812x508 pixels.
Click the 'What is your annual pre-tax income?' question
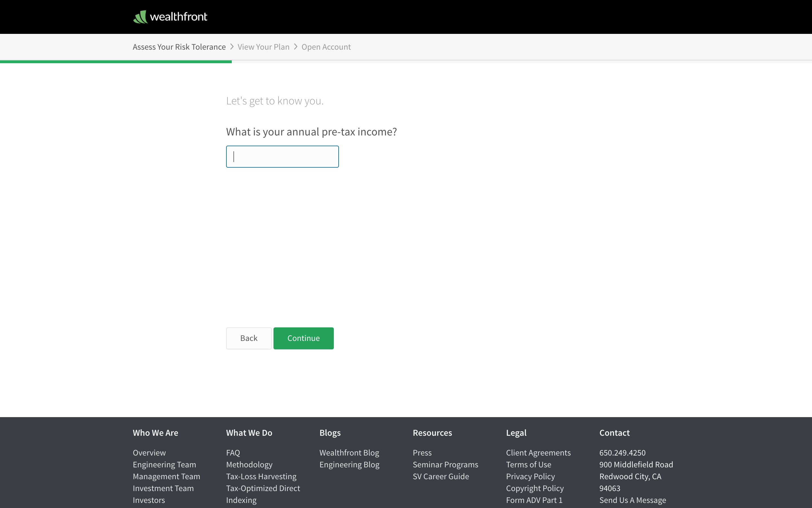(x=311, y=132)
